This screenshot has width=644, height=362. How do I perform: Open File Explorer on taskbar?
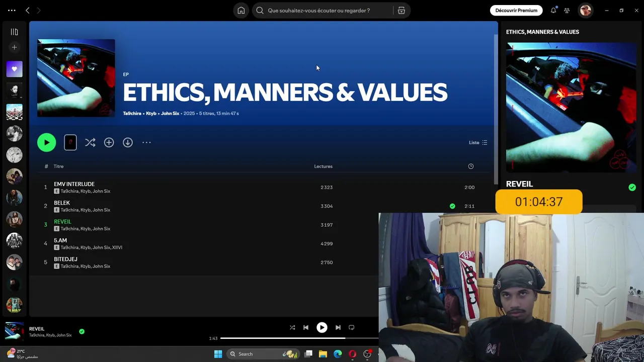coord(323,354)
